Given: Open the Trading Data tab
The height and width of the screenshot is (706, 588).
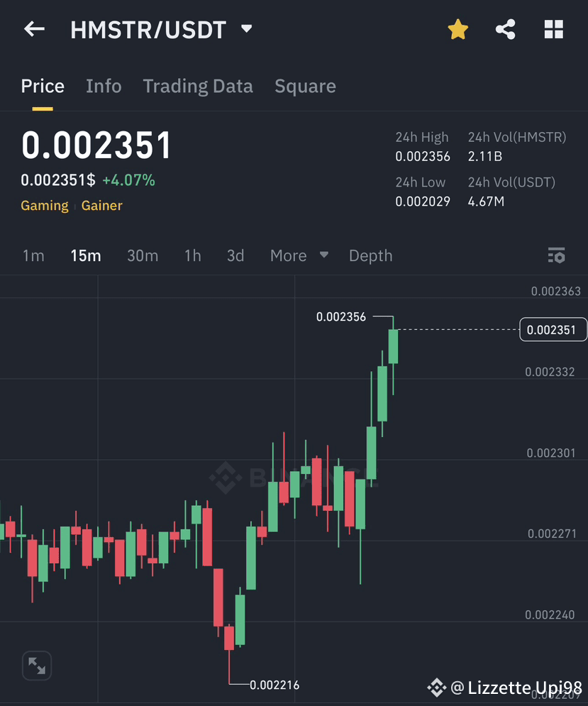Looking at the screenshot, I should 198,85.
